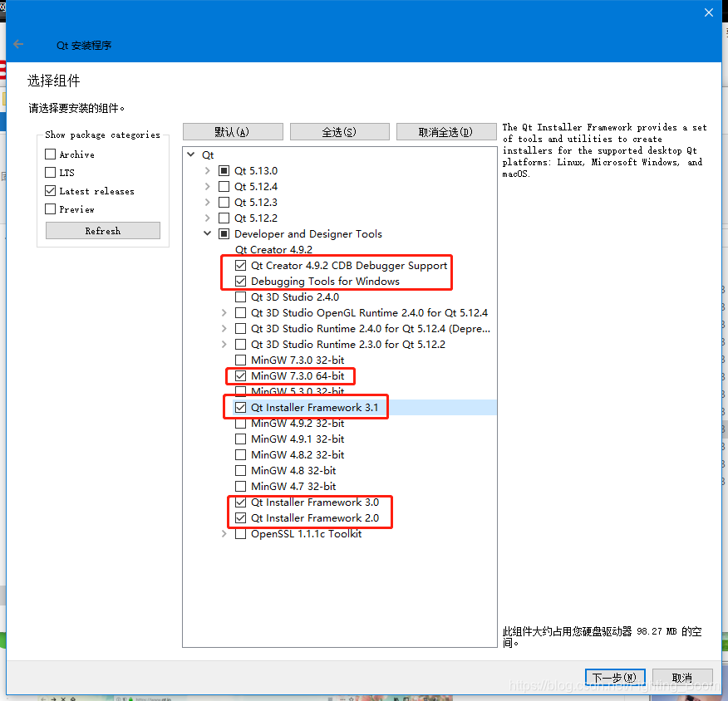Enable the Archive package category

50,154
